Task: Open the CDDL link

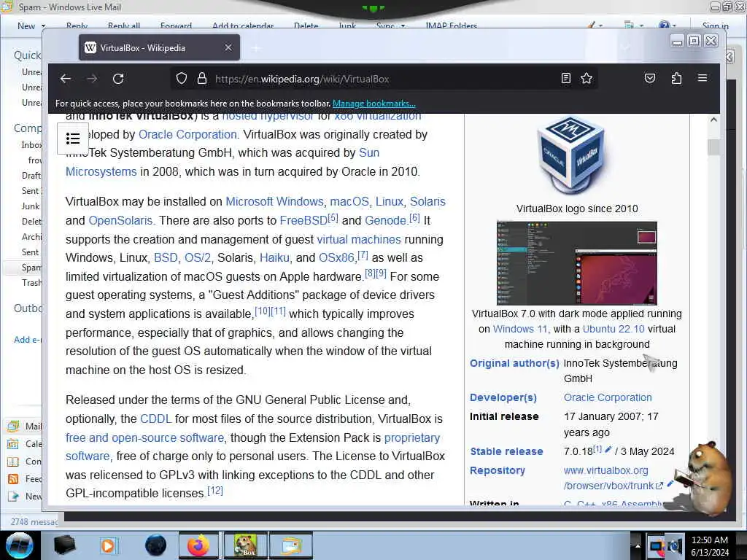Action: point(156,419)
